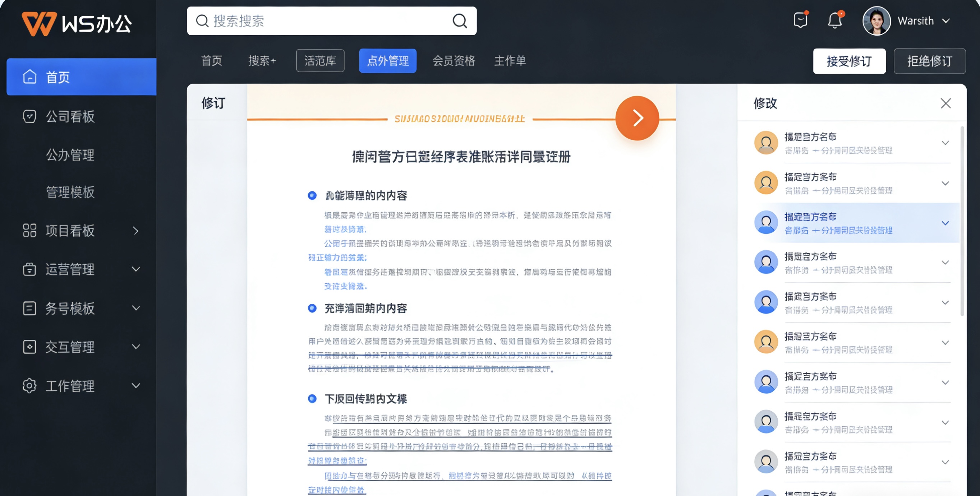Viewport: 980px width, 496px height.
Task: Open the 公司看板 dashboard icon
Action: tap(30, 116)
